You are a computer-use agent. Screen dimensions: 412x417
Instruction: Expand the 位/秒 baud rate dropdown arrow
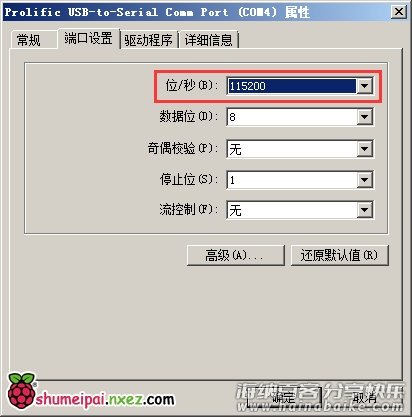point(364,86)
